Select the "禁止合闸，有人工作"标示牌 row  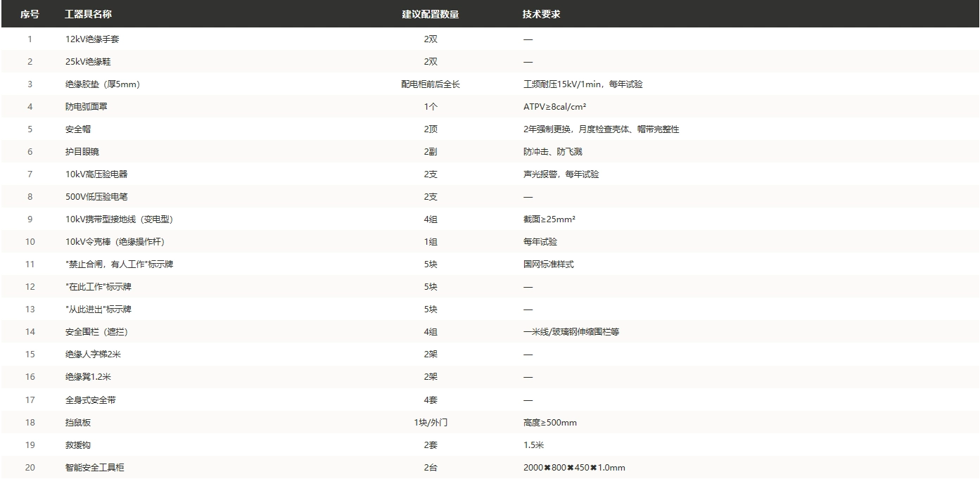pyautogui.click(x=490, y=264)
